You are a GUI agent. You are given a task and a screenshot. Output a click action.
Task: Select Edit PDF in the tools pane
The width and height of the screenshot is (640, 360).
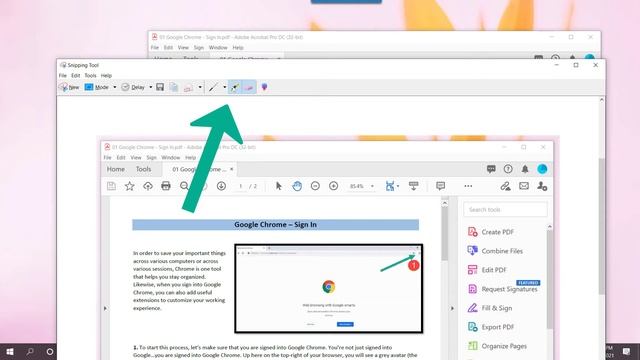(487, 270)
